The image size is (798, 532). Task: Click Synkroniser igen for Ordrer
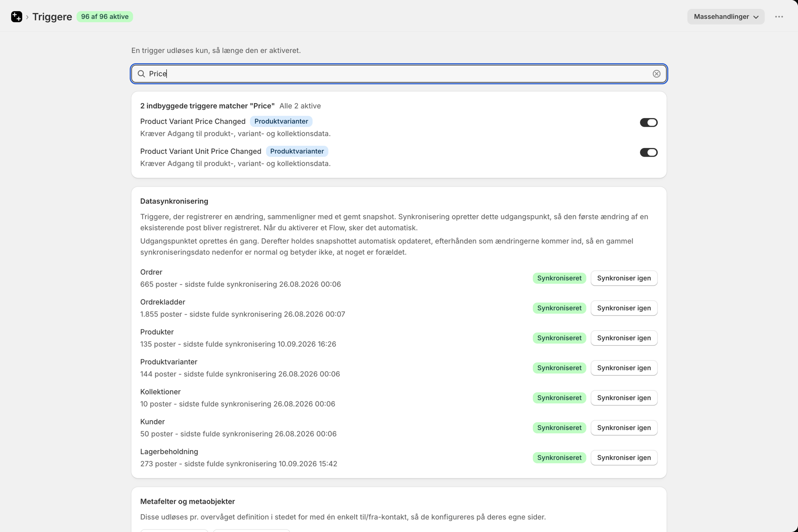(x=624, y=278)
